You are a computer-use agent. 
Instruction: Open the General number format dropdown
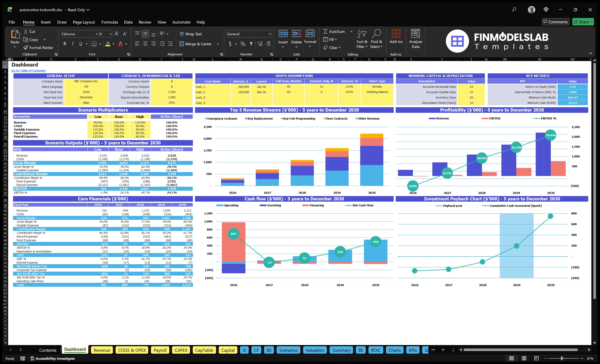(x=269, y=34)
